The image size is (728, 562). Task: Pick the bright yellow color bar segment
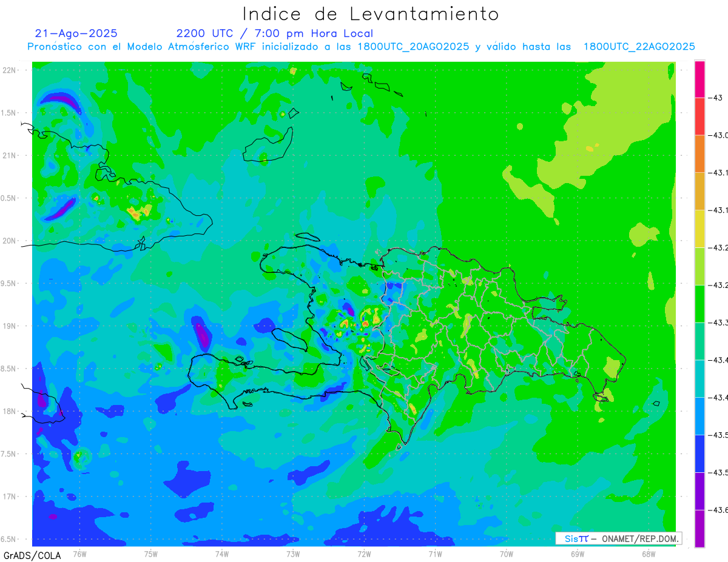pos(699,229)
